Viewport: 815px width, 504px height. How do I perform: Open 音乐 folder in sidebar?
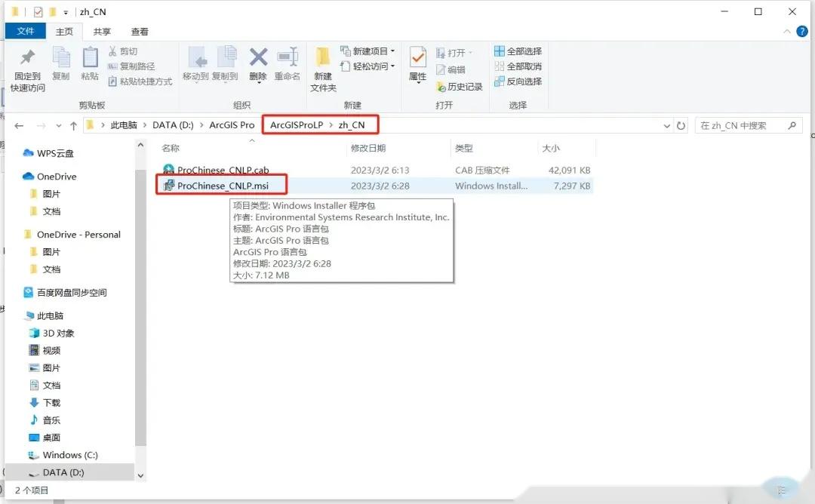[x=51, y=419]
